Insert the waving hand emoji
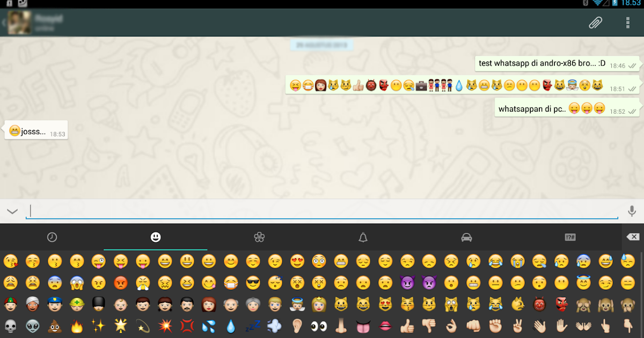 (x=538, y=325)
